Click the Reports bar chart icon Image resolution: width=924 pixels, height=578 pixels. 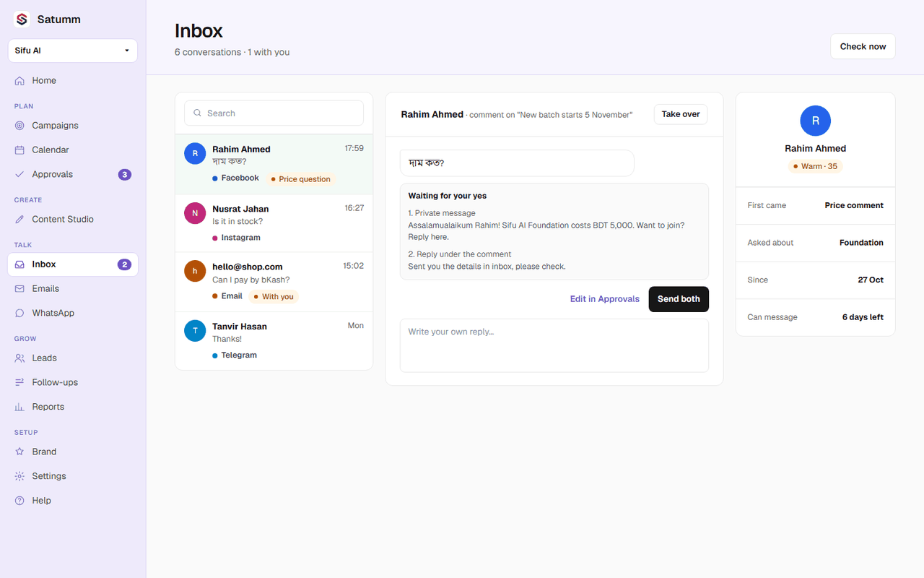(19, 407)
